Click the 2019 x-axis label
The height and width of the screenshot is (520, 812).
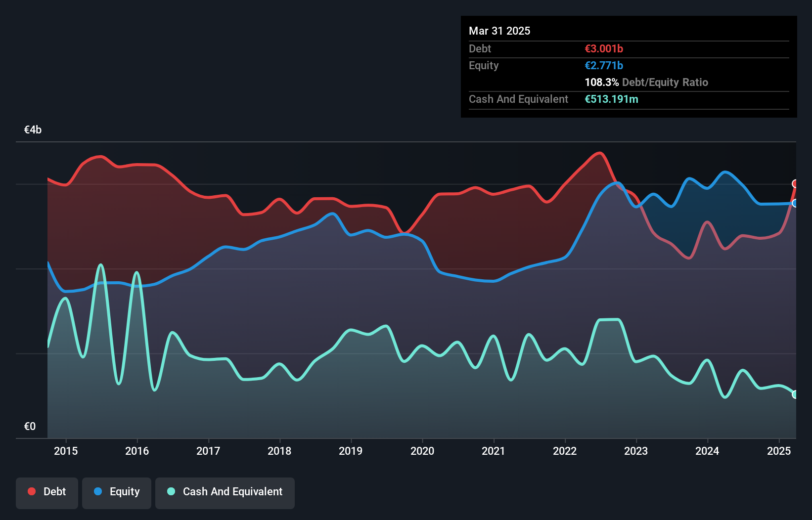(351, 451)
